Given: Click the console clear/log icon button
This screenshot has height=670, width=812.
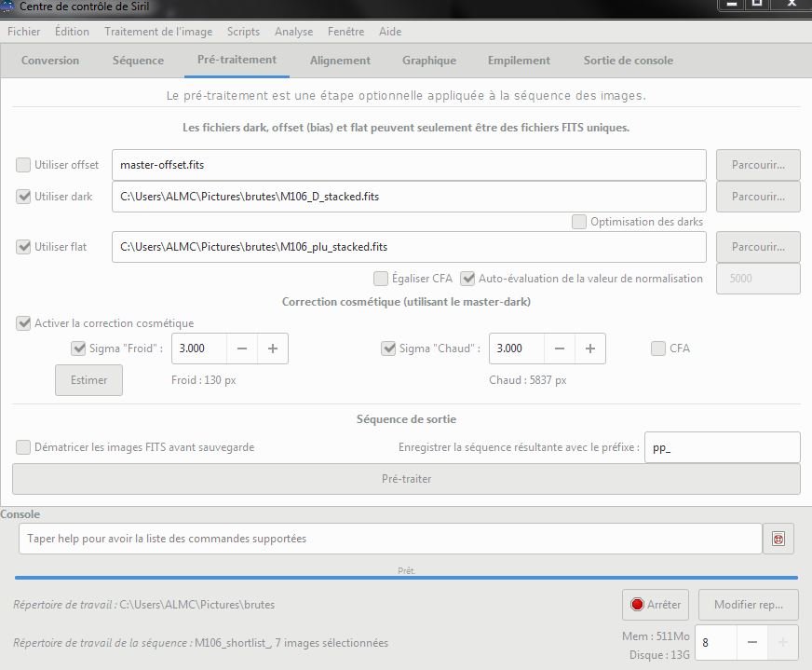Looking at the screenshot, I should [778, 539].
